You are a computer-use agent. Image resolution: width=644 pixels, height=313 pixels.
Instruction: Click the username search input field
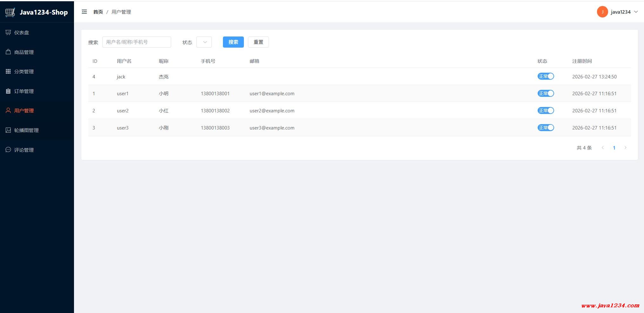(x=137, y=42)
